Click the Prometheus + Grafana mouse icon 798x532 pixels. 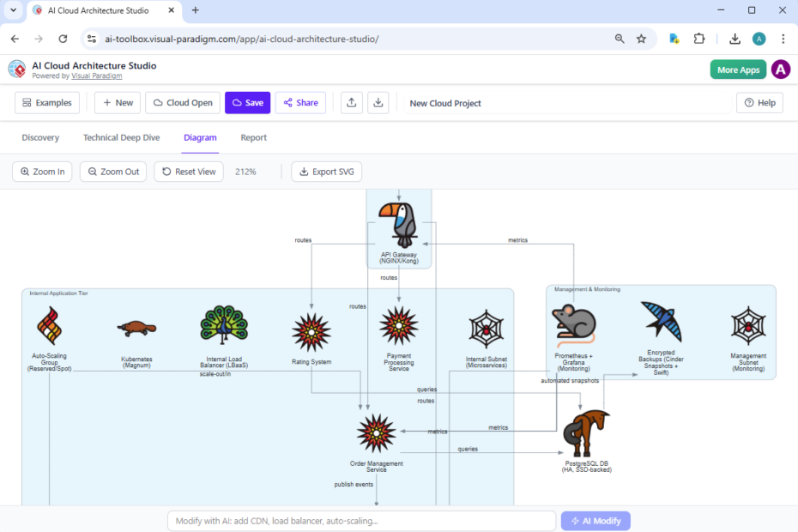[575, 323]
